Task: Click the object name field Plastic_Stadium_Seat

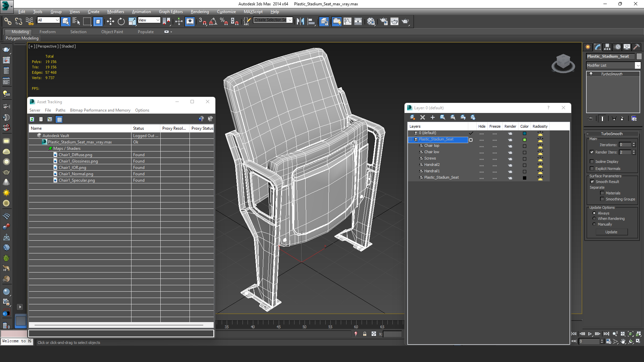Action: pyautogui.click(x=610, y=56)
